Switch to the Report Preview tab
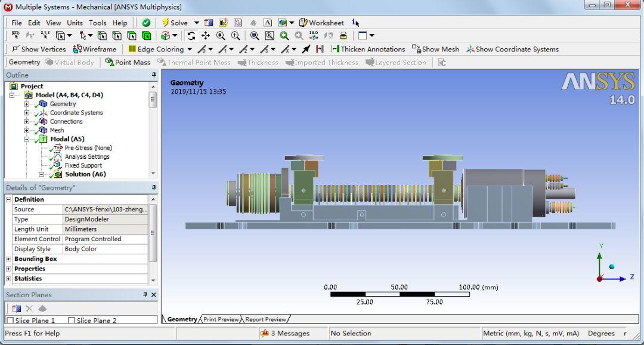The width and height of the screenshot is (644, 345). pos(266,319)
